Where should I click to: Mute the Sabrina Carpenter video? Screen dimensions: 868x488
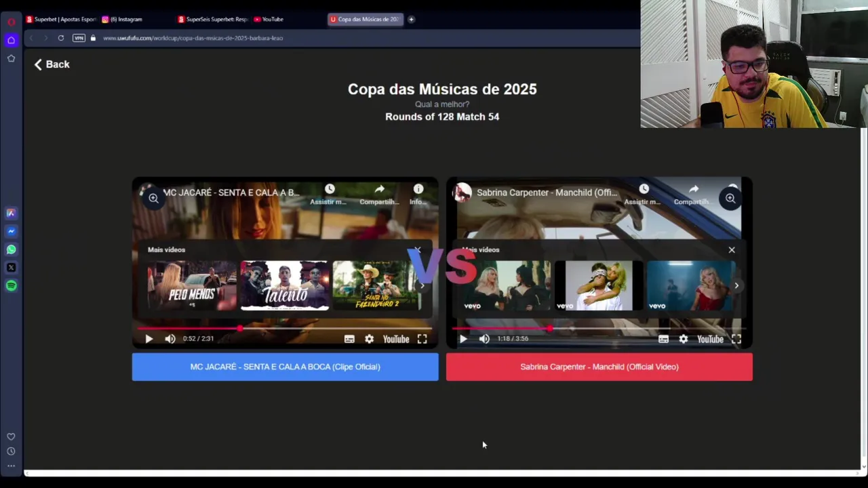(484, 339)
